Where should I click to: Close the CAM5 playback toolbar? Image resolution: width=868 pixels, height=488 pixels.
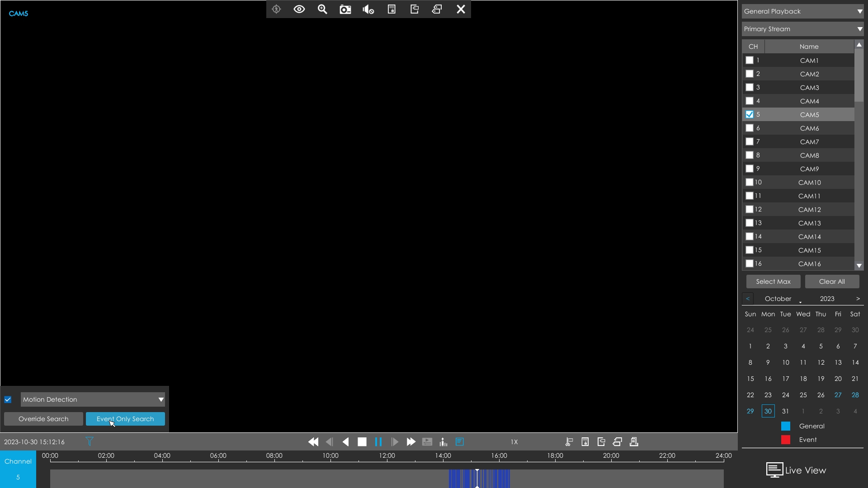461,9
